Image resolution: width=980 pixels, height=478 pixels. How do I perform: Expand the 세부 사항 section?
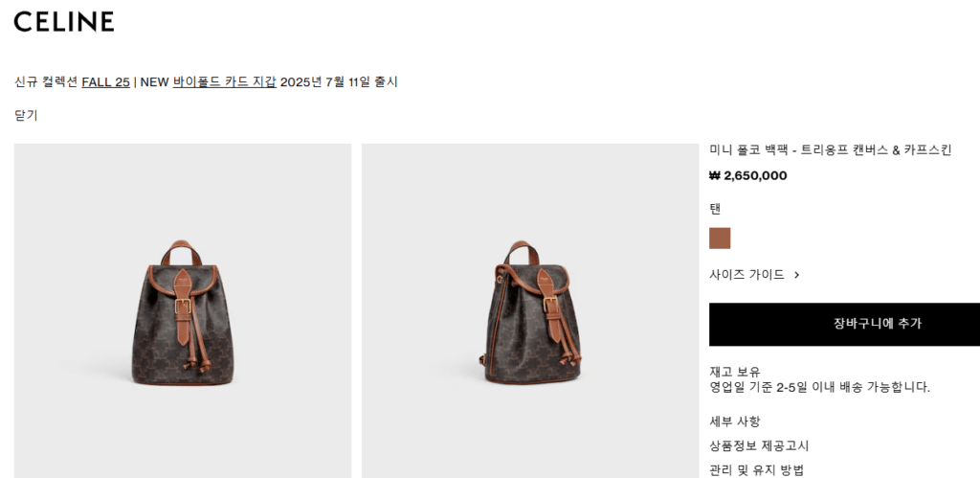(x=734, y=421)
